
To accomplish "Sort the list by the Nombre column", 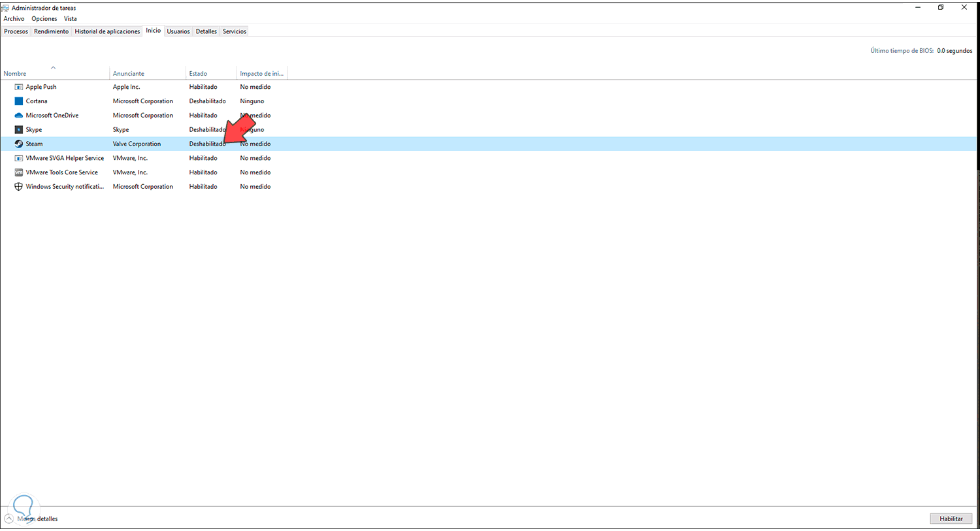I will click(55, 73).
